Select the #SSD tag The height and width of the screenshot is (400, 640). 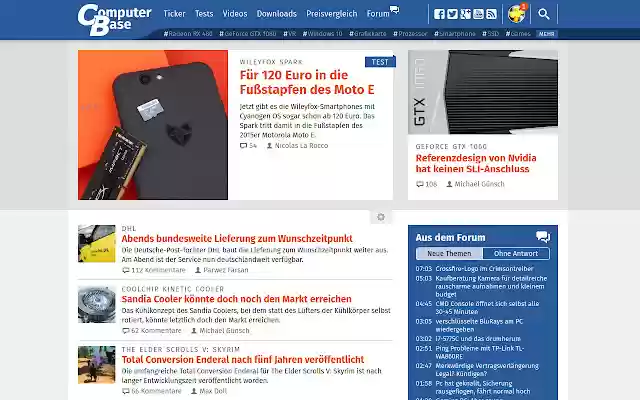490,33
